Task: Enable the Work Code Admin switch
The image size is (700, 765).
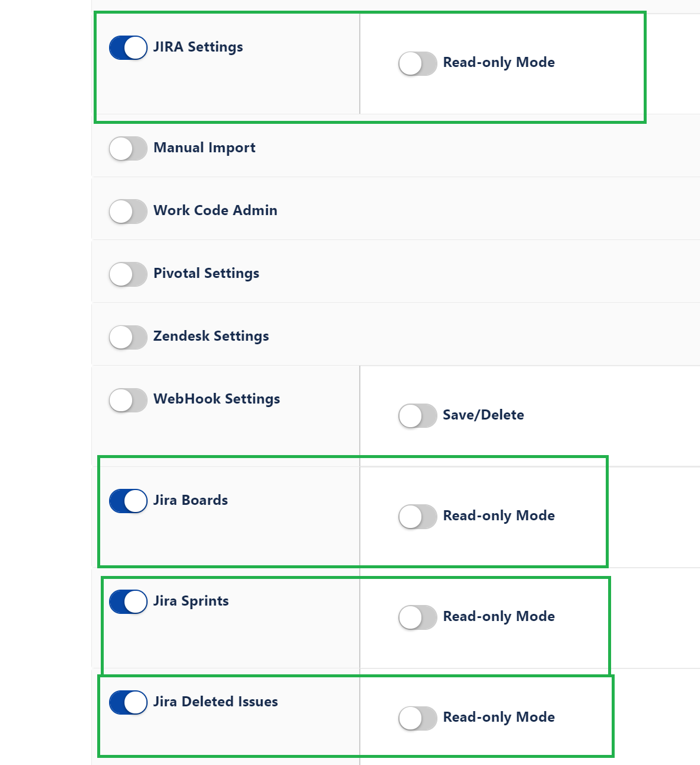Action: tap(127, 211)
